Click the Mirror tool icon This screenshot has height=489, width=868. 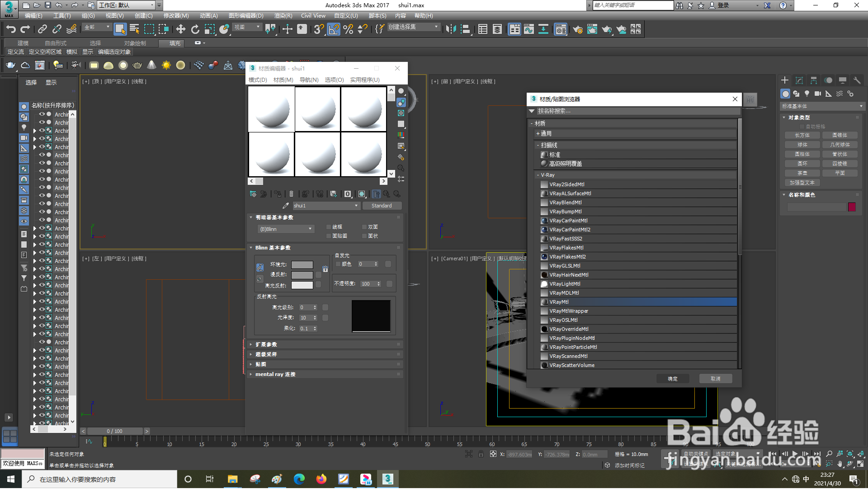451,29
